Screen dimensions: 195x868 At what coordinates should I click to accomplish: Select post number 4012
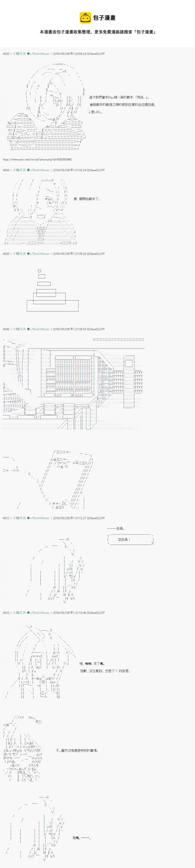(x=6, y=518)
